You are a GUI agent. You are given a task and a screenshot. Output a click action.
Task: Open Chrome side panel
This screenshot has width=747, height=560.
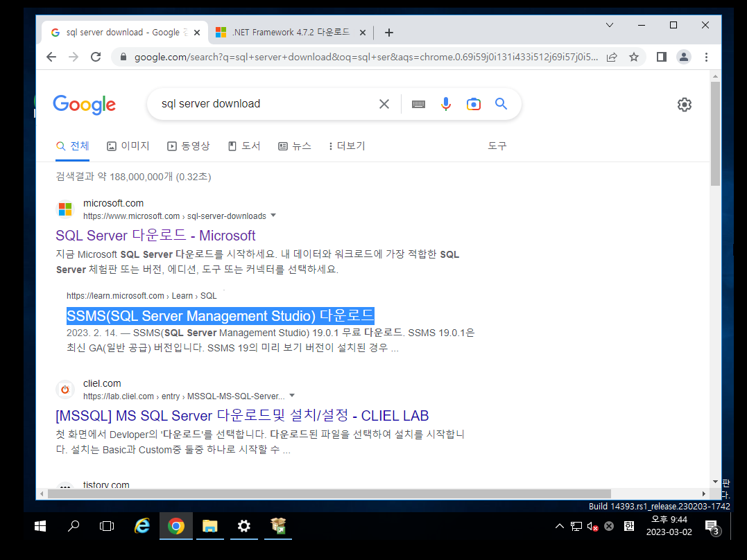661,57
